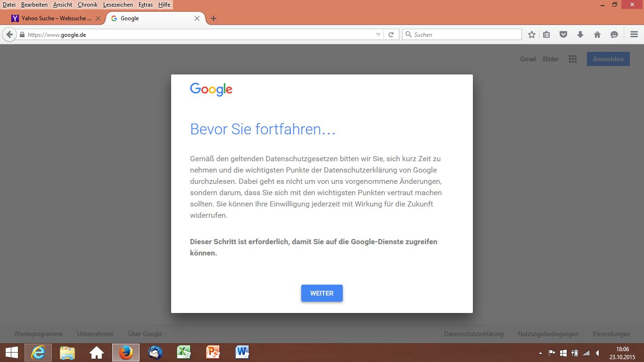Save page to Pocket
This screenshot has width=644, height=362.
[563, 34]
